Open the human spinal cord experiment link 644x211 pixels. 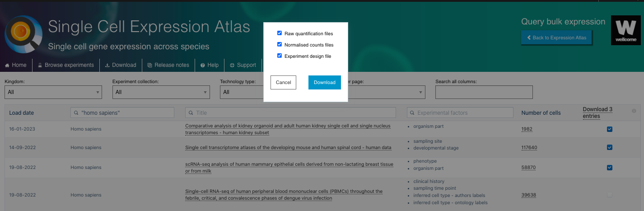pyautogui.click(x=288, y=148)
